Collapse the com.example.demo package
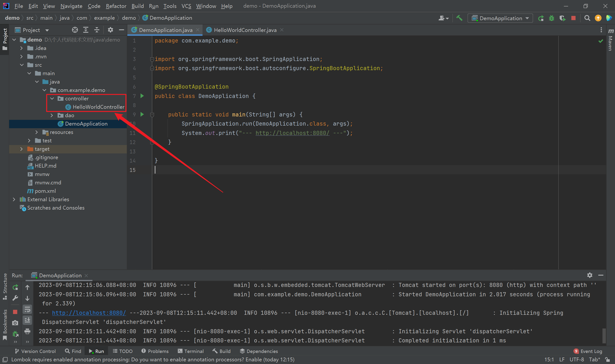Image resolution: width=615 pixels, height=364 pixels. pos(44,90)
